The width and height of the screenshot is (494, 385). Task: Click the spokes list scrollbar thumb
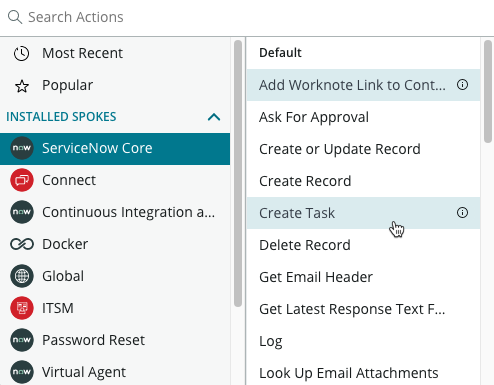tap(238, 173)
